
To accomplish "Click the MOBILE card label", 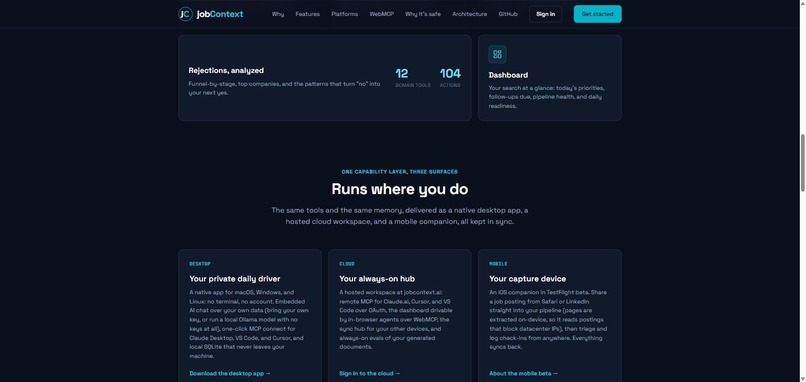I will coord(498,264).
